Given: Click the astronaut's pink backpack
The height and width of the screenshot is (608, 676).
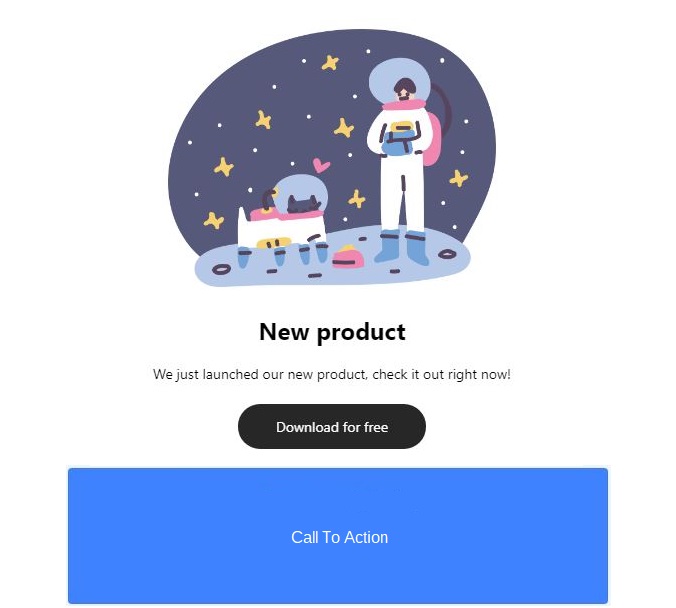Looking at the screenshot, I should tap(432, 141).
